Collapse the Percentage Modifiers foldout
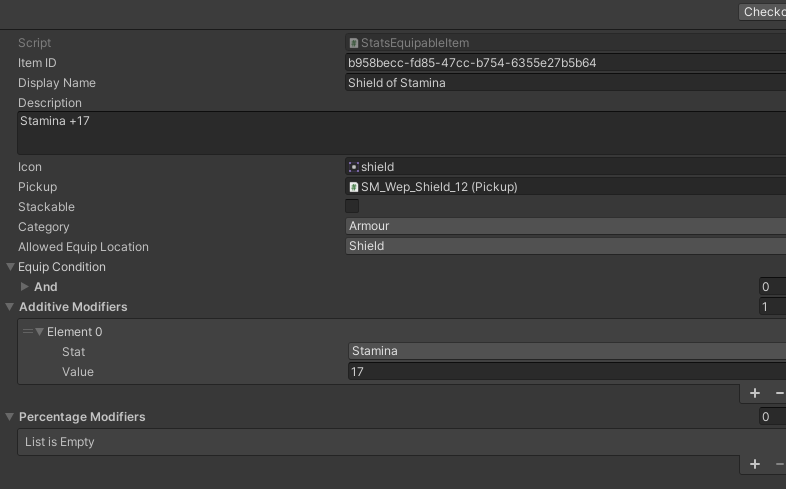Image resolution: width=803 pixels, height=489 pixels. tap(10, 417)
